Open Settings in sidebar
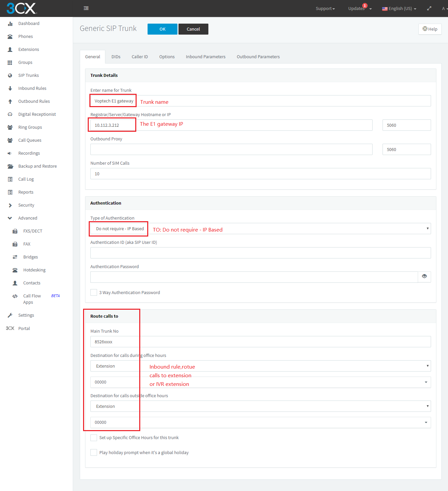The image size is (448, 491). [26, 315]
